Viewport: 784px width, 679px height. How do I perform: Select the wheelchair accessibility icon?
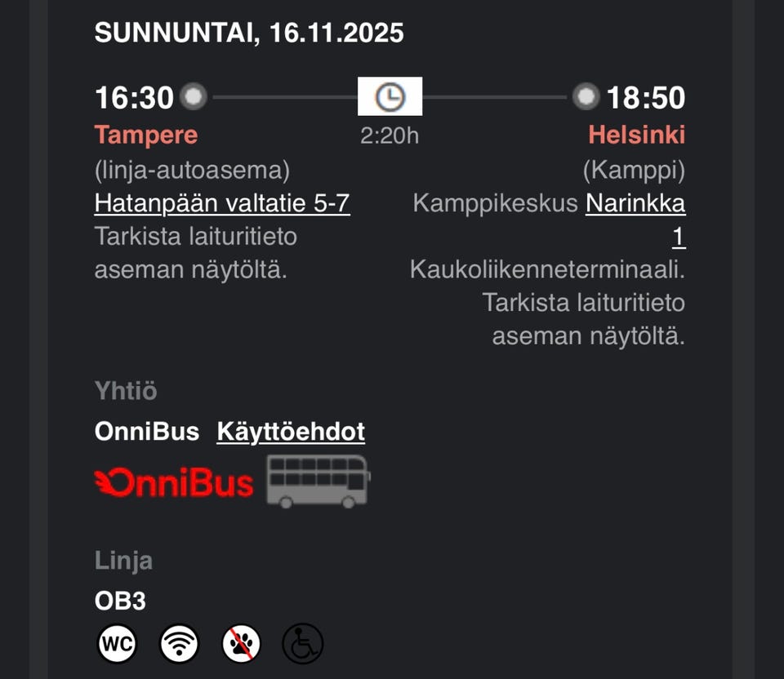[x=302, y=643]
